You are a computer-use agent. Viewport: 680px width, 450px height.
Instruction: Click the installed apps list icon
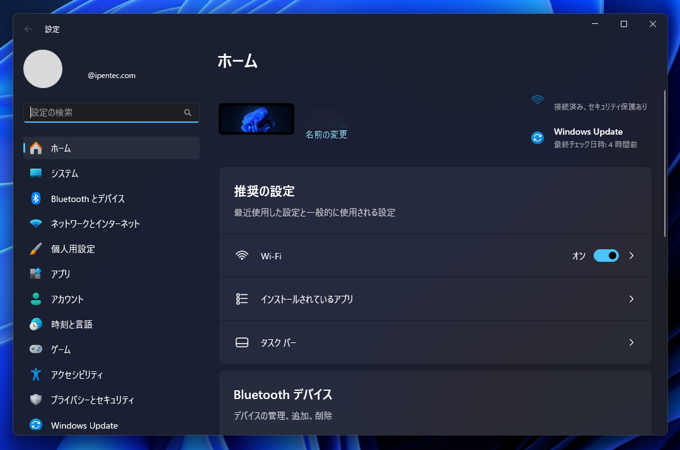coord(242,299)
